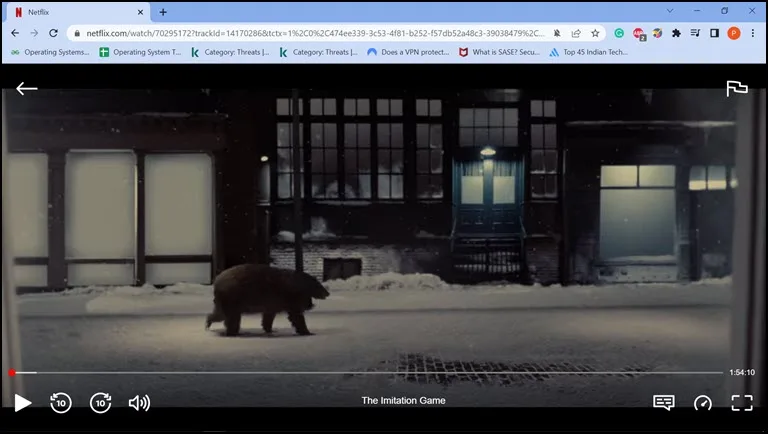This screenshot has height=434, width=768.
Task: Open Grammarly extension
Action: click(619, 33)
